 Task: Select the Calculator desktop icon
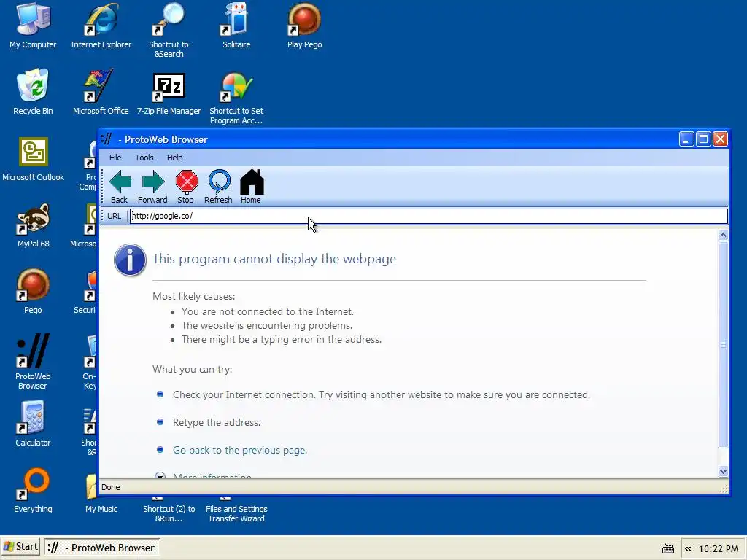tap(33, 424)
